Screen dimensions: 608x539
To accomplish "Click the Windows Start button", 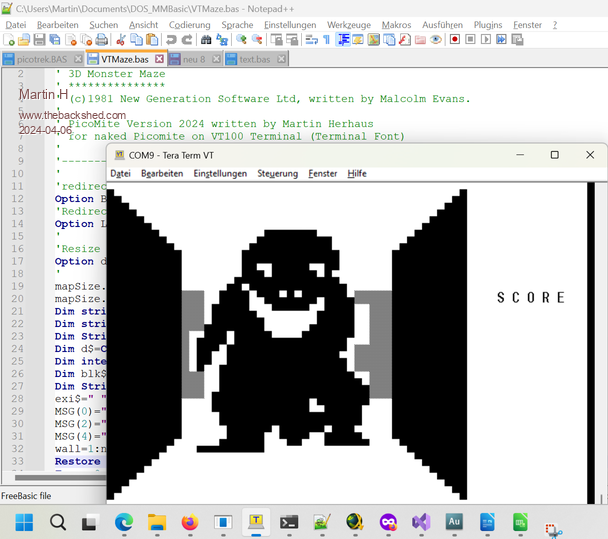I will (x=24, y=521).
